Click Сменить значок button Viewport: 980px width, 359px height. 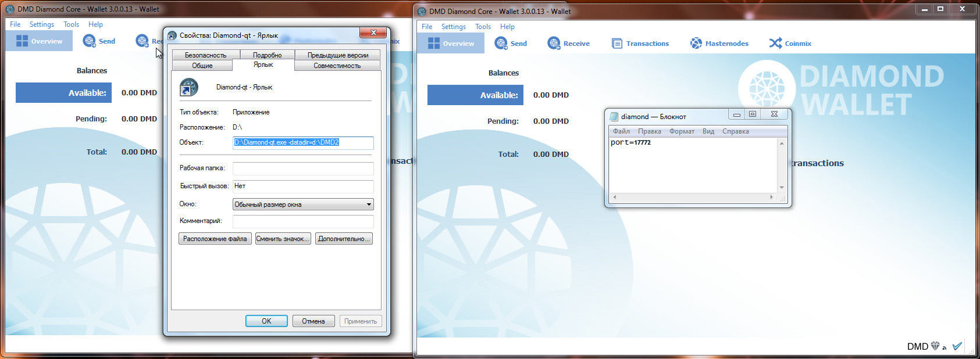[x=283, y=239]
